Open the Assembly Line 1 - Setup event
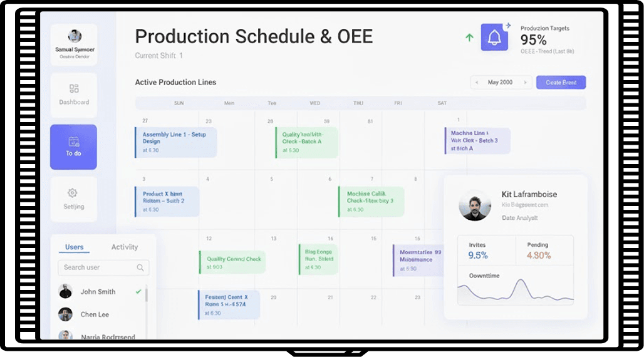 point(176,142)
